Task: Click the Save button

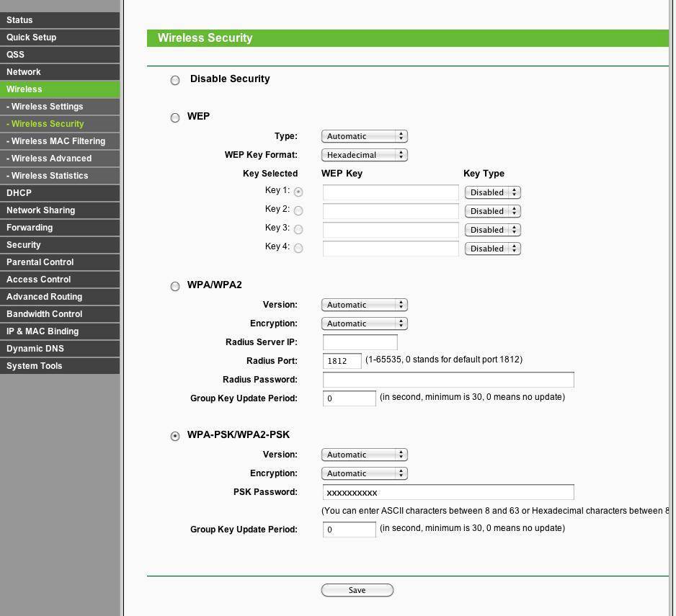Action: tap(357, 590)
